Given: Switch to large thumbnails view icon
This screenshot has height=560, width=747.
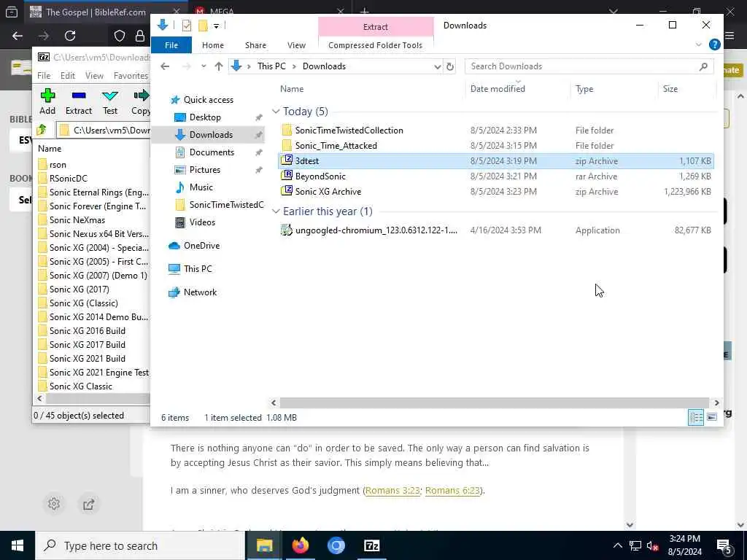Looking at the screenshot, I should coord(712,418).
